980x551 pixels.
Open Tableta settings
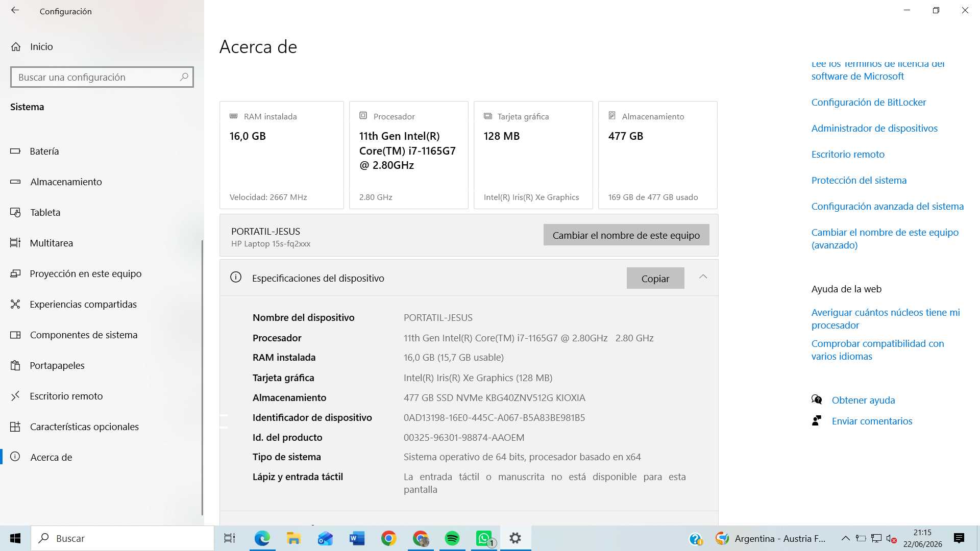coord(101,212)
